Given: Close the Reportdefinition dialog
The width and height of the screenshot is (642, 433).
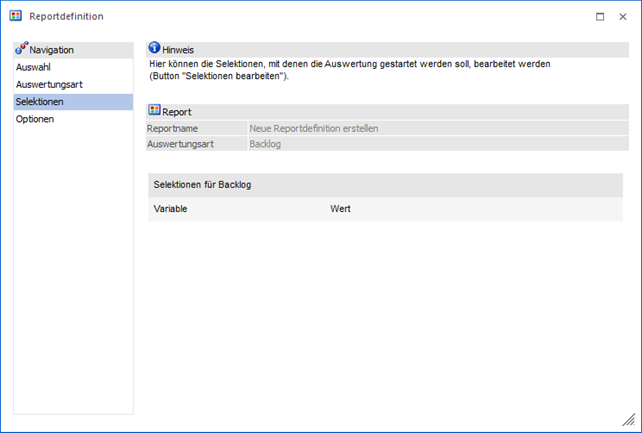Looking at the screenshot, I should 625,17.
